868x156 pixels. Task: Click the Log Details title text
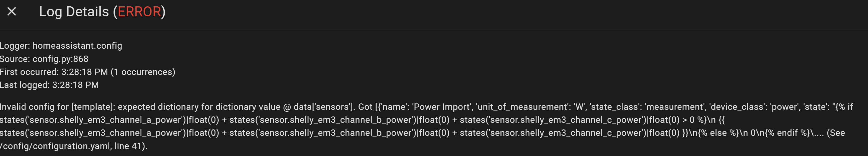coord(74,12)
